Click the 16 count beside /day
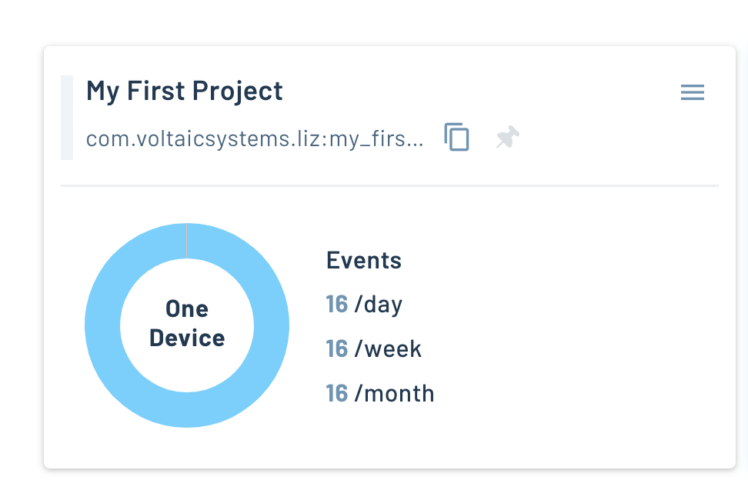Screen dimensions: 748x500 pyautogui.click(x=337, y=304)
